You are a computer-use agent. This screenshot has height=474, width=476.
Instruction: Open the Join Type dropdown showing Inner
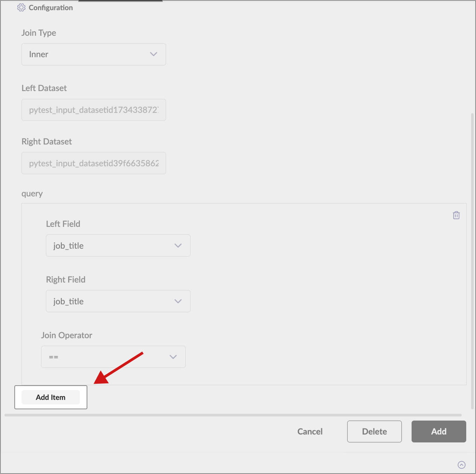[x=93, y=54]
